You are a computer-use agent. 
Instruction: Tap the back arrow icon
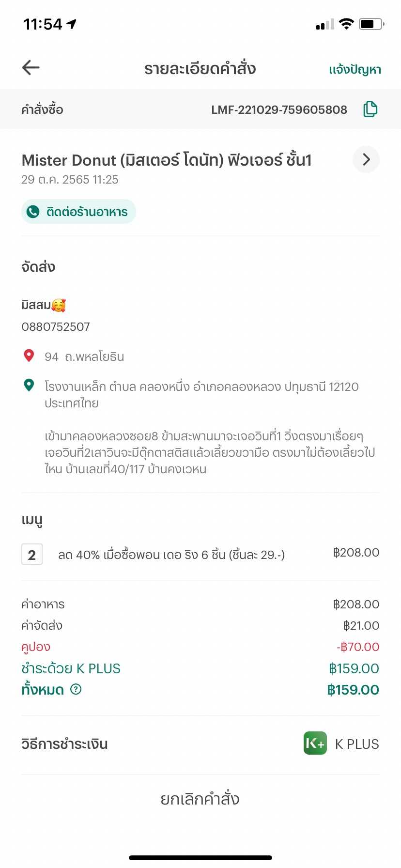(31, 68)
